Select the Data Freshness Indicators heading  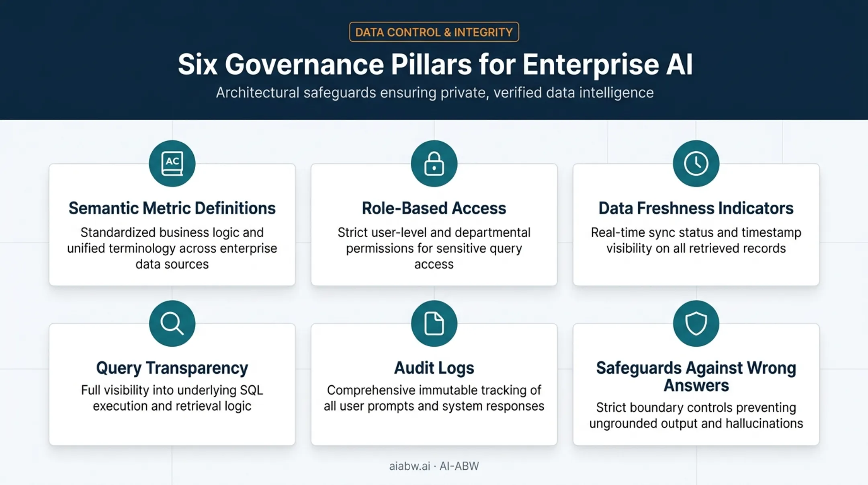[696, 208]
